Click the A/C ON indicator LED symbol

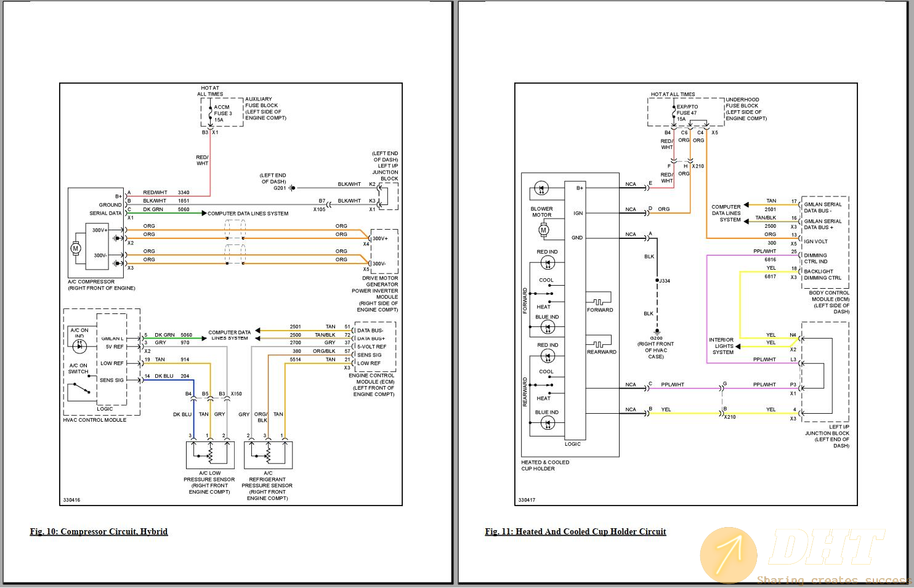[x=79, y=346]
